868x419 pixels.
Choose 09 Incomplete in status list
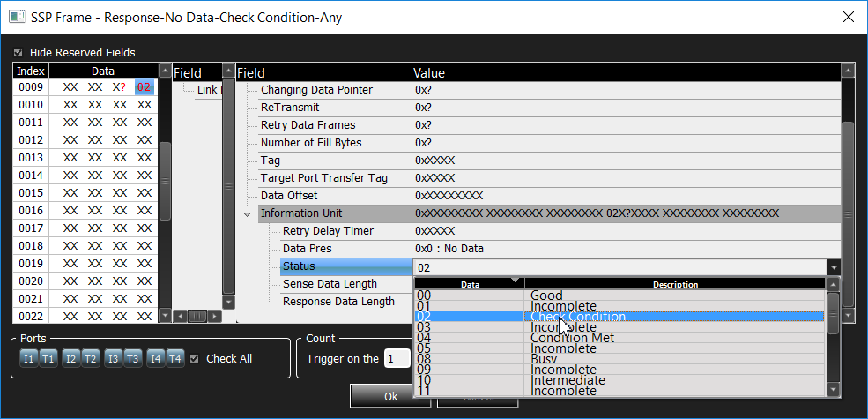[x=619, y=370]
